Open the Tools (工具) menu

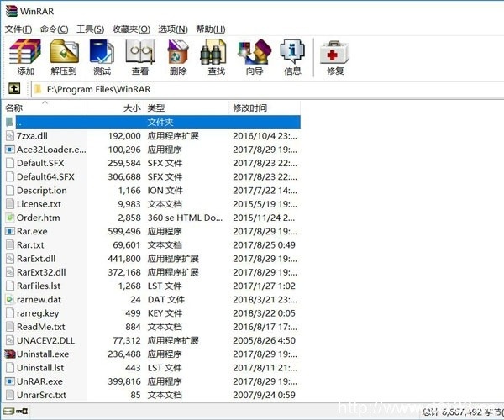pyautogui.click(x=91, y=29)
